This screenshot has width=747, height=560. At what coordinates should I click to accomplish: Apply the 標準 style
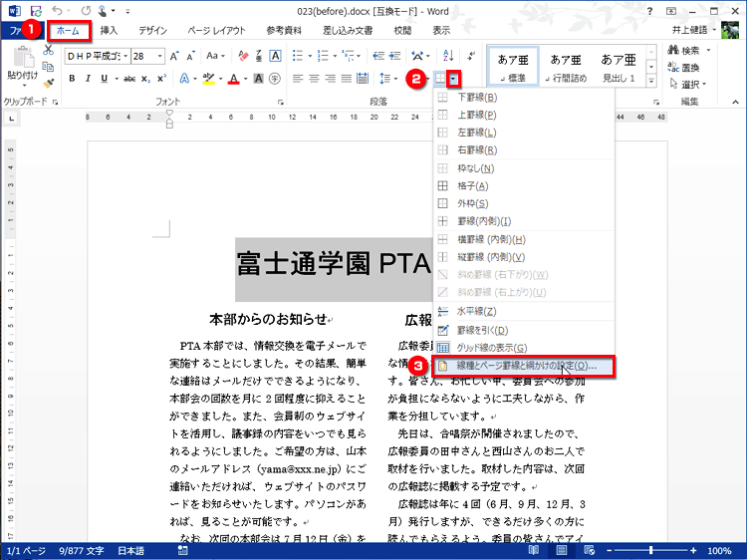point(513,67)
